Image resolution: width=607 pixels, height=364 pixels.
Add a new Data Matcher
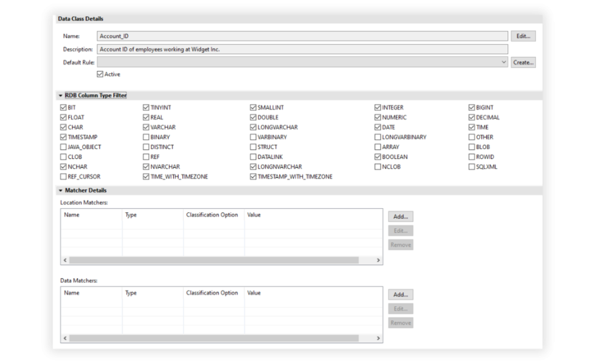point(400,294)
